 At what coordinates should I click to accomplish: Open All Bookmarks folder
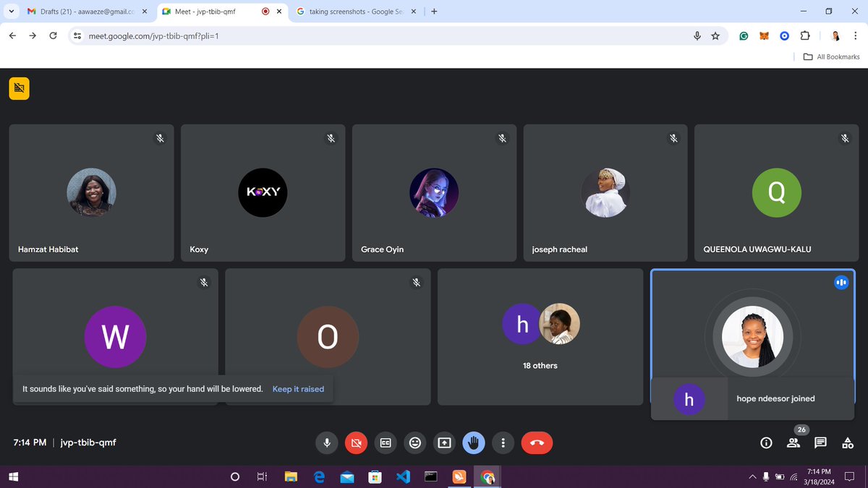832,56
